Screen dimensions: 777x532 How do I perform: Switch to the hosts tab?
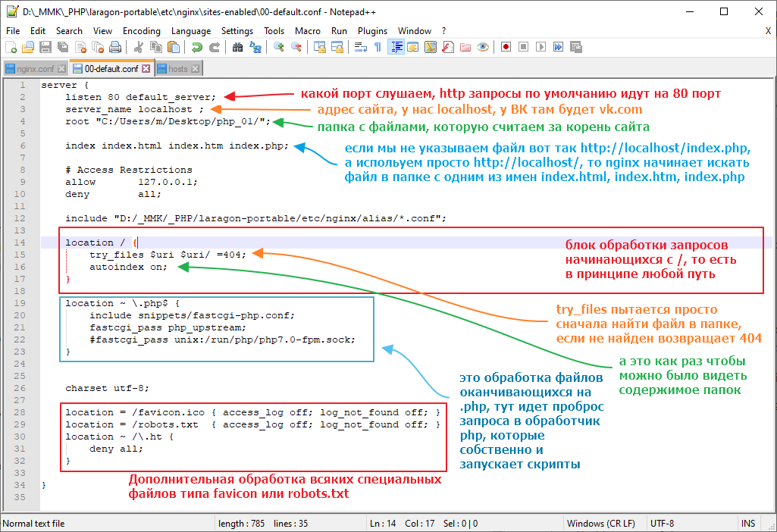pyautogui.click(x=177, y=69)
